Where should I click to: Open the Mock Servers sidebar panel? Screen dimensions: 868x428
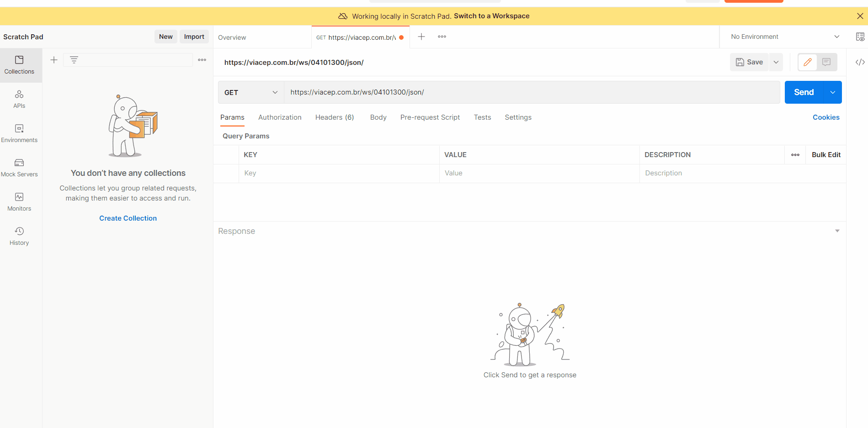point(19,168)
